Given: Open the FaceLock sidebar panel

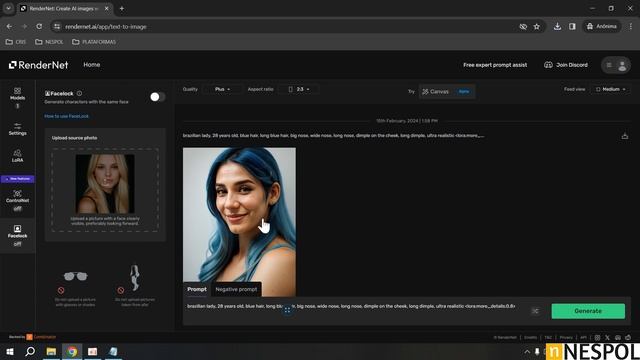Looking at the screenshot, I should pyautogui.click(x=17, y=236).
